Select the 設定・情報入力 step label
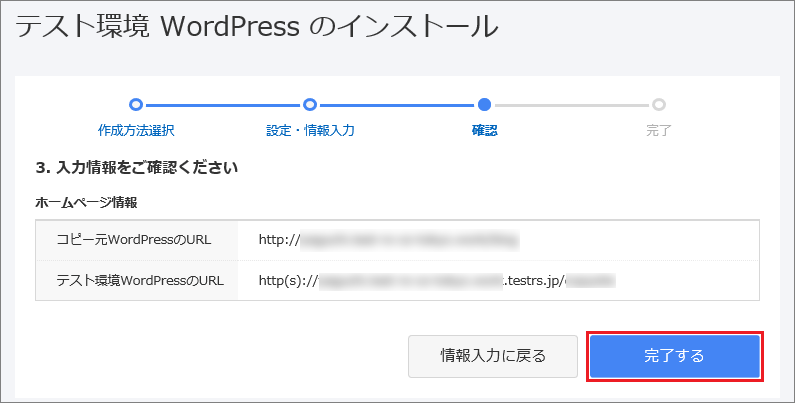 coord(310,130)
